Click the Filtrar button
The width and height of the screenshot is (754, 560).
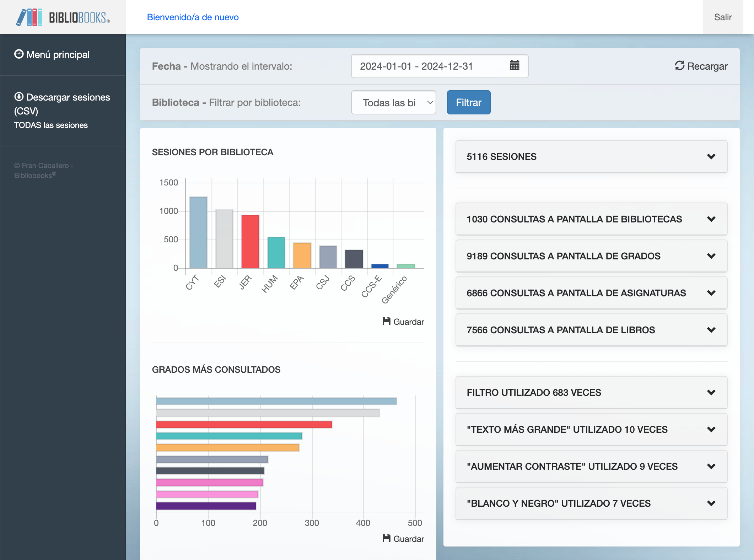tap(468, 102)
